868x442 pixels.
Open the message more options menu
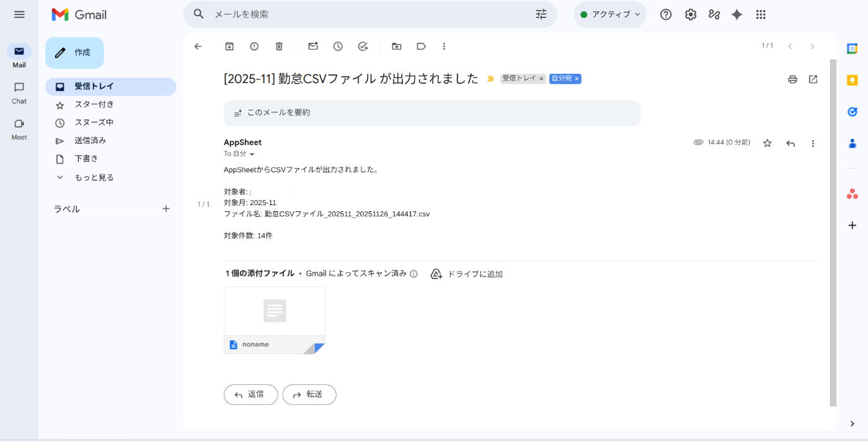point(813,143)
